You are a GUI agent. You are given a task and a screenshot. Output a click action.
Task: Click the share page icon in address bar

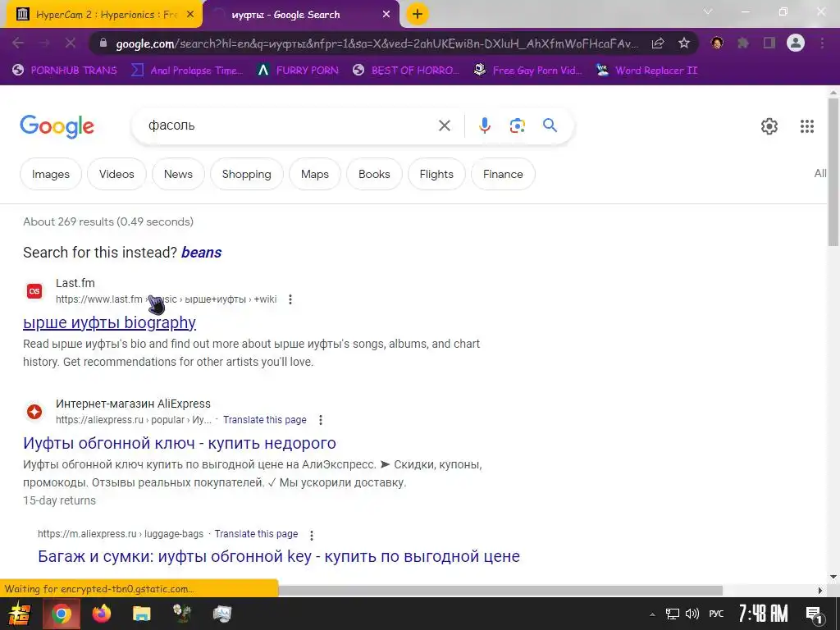point(658,43)
